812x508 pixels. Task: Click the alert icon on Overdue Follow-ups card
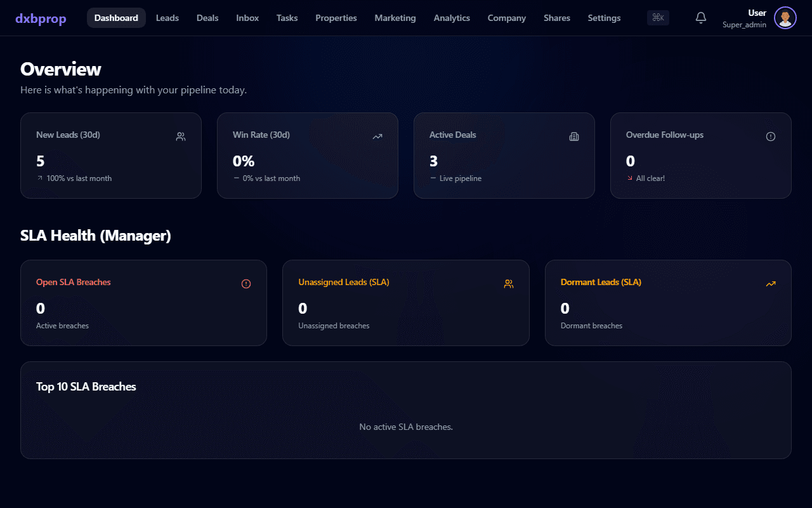(x=771, y=137)
